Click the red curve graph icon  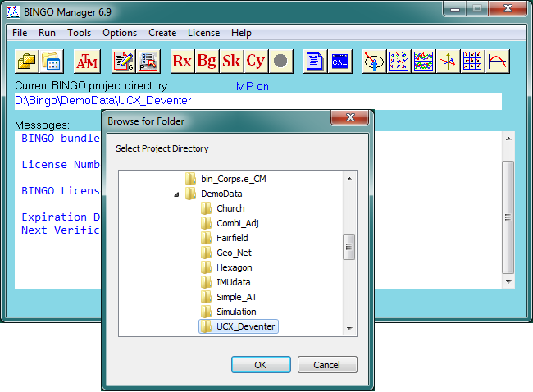click(x=497, y=62)
